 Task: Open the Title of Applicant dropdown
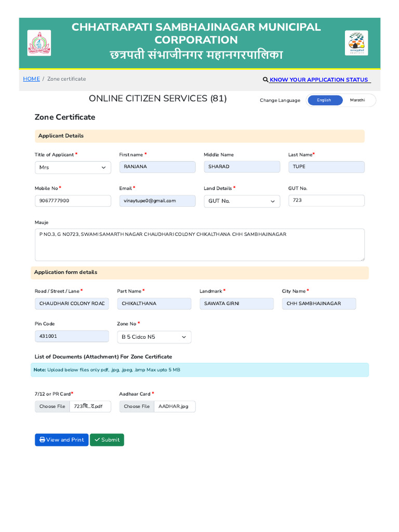(x=73, y=168)
